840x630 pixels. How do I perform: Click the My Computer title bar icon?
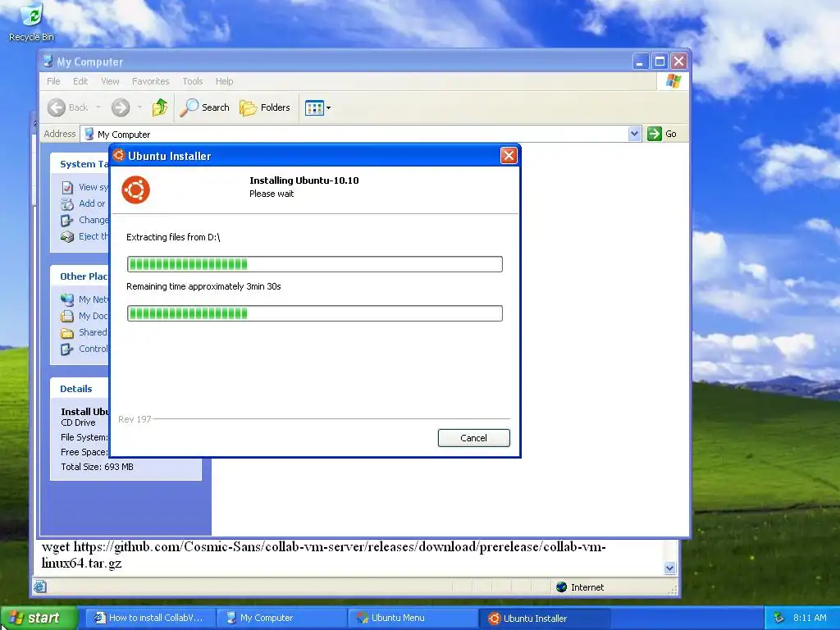(48, 61)
